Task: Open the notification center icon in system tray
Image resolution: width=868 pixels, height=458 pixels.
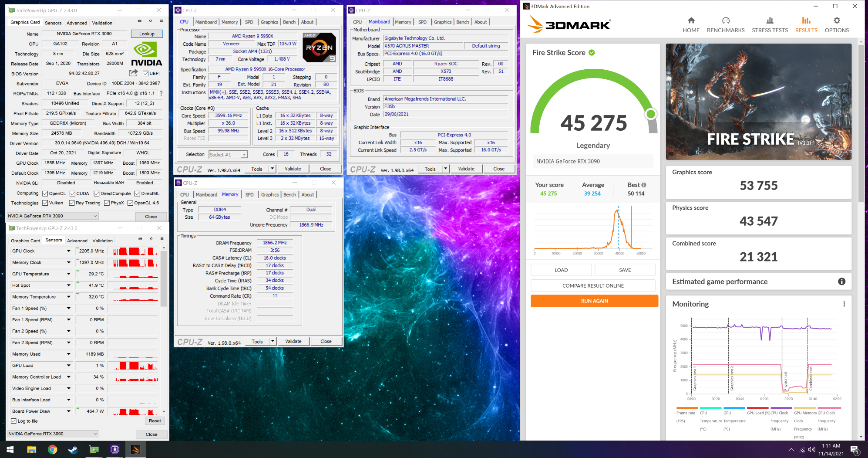Action: pos(855,450)
